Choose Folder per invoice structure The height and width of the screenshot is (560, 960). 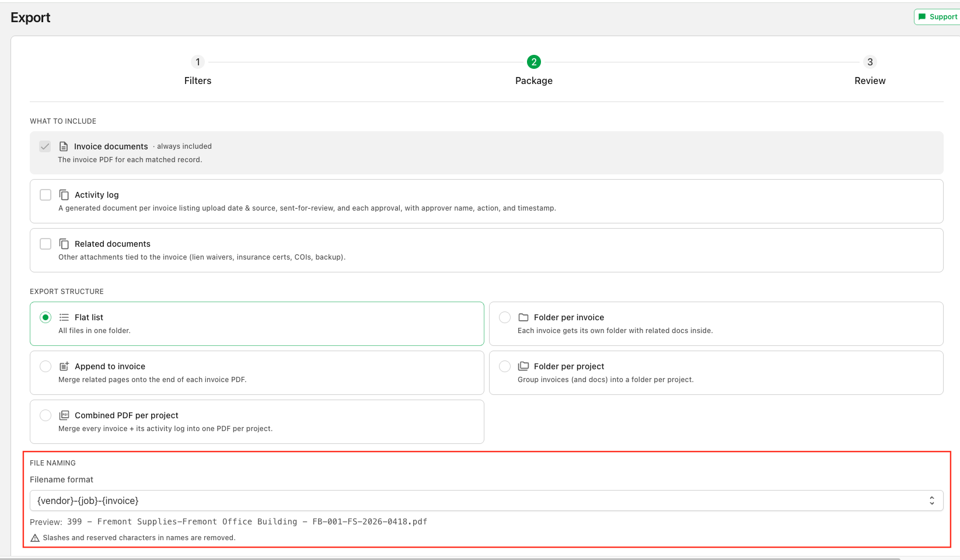click(x=505, y=317)
